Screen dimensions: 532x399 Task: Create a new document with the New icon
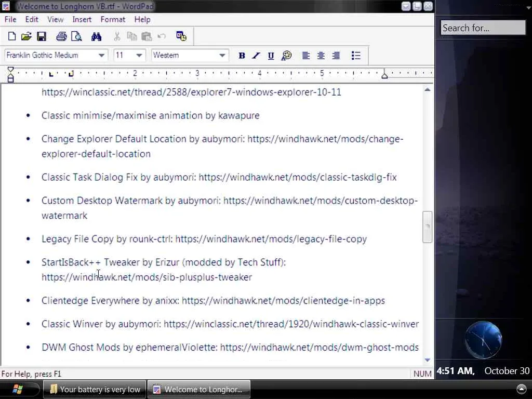click(x=12, y=36)
